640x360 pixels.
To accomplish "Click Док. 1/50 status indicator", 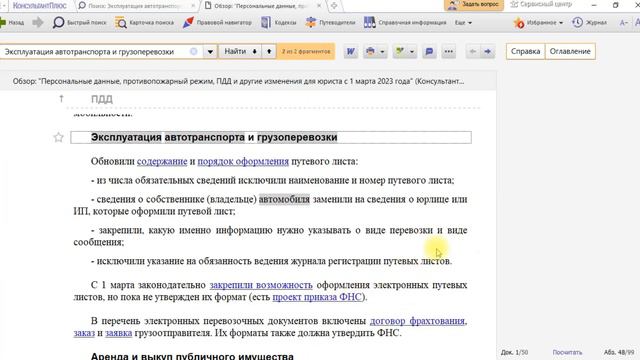I will (x=514, y=352).
